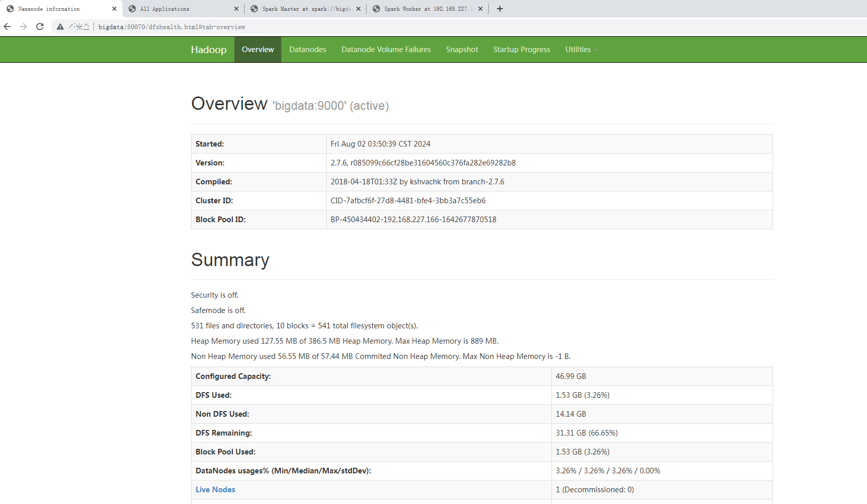Image resolution: width=867 pixels, height=504 pixels.
Task: Click the not-secure warning triangle icon
Action: pyautogui.click(x=60, y=27)
